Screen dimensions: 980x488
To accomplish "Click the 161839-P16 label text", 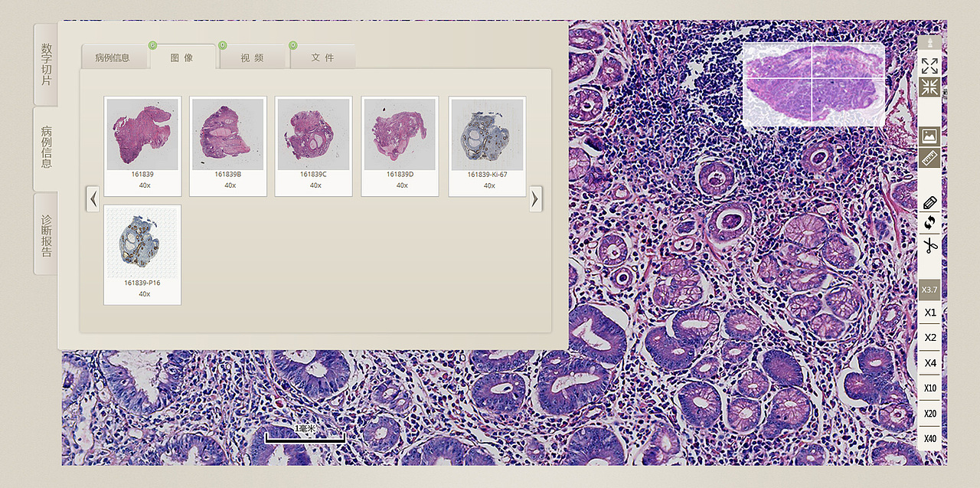I will (142, 283).
